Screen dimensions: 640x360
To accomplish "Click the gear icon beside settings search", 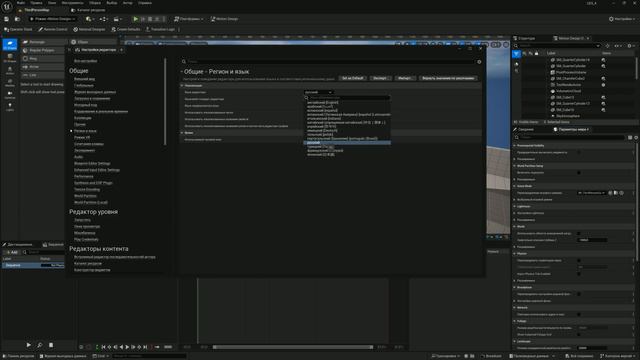I will coord(479,62).
